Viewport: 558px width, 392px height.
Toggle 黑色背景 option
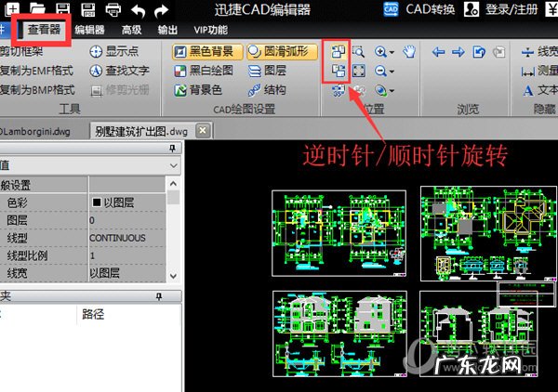click(x=207, y=51)
